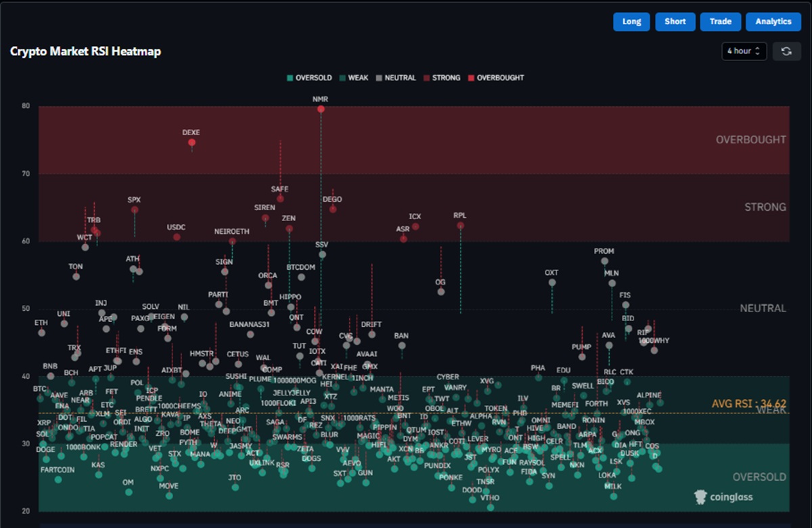Select the BTCDOM data point

point(301,277)
